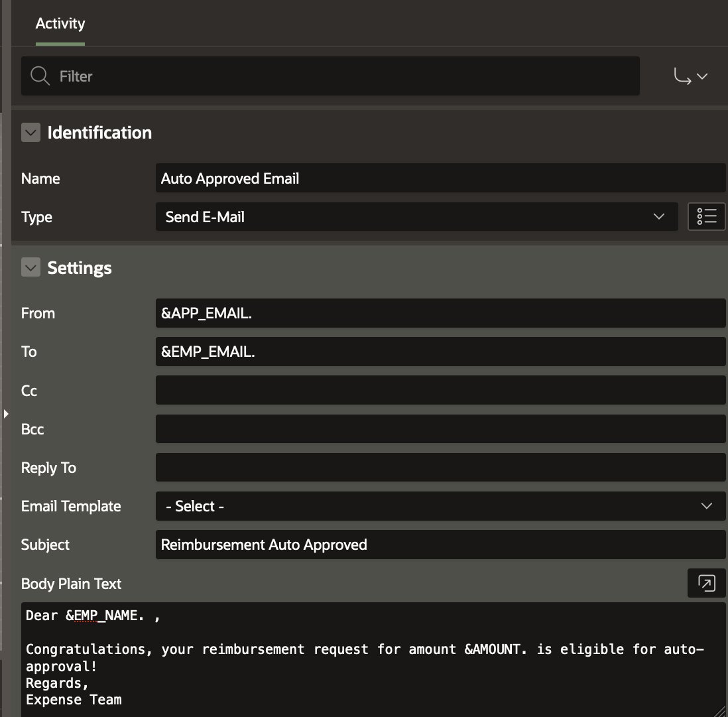The image size is (728, 717).
Task: Click the empty Bcc field
Action: [440, 429]
